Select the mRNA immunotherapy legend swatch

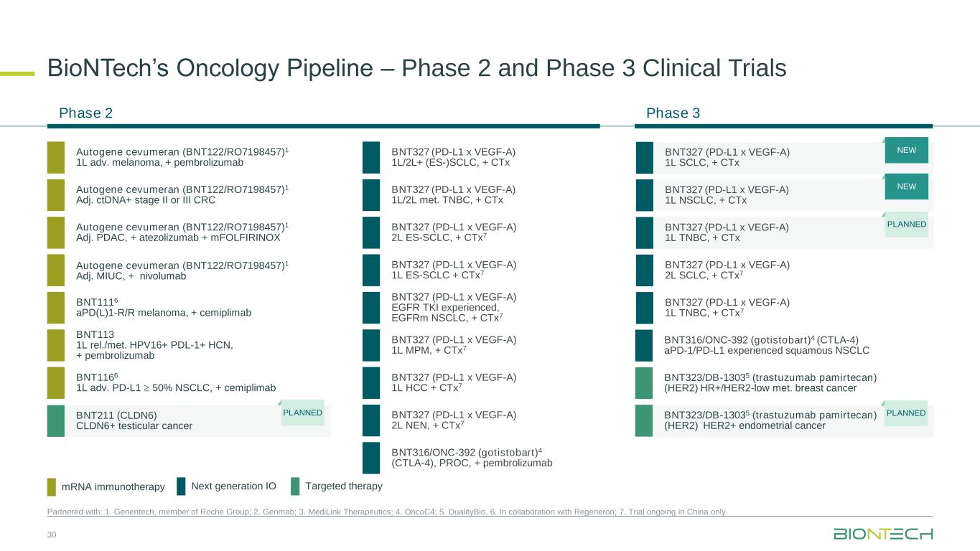point(52,487)
